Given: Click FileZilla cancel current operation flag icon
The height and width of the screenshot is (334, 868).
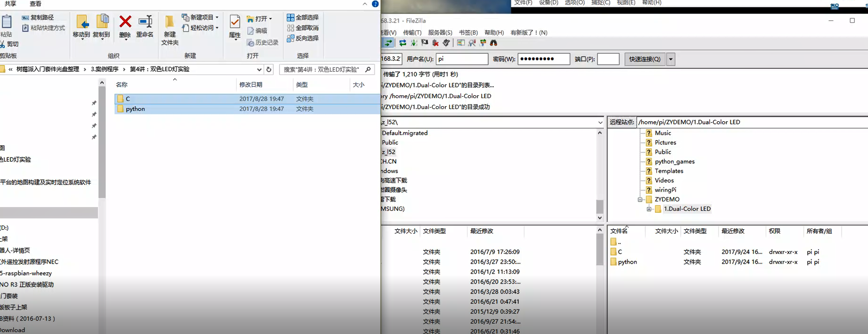Looking at the screenshot, I should pos(425,43).
